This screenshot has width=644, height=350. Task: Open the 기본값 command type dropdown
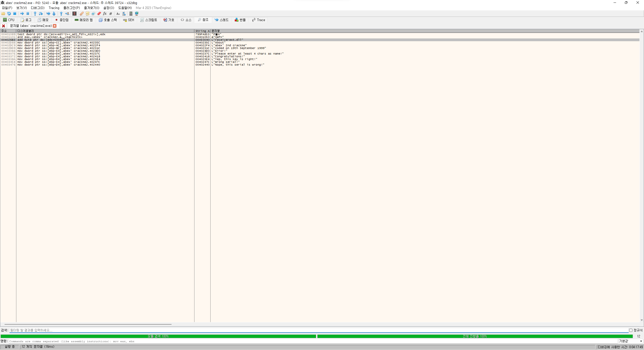coord(631,341)
